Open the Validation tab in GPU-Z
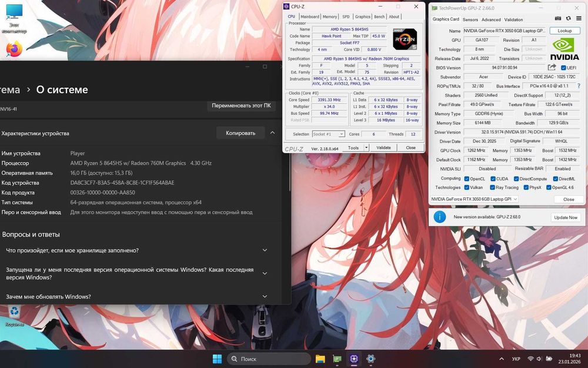The image size is (588, 368). coord(513,19)
